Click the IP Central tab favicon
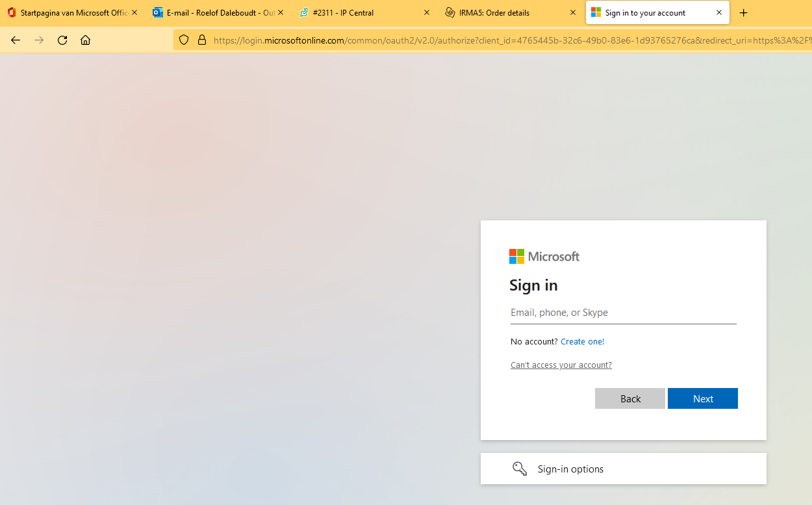The image size is (812, 505). 304,12
